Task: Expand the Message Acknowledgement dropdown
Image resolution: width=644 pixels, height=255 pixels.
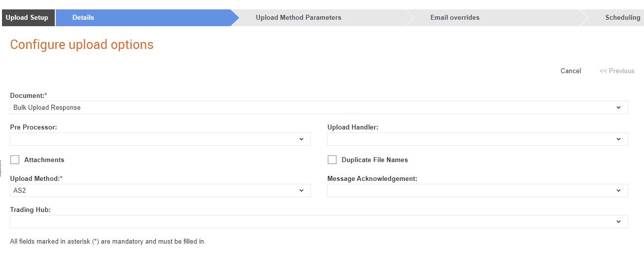Action: pyautogui.click(x=478, y=191)
